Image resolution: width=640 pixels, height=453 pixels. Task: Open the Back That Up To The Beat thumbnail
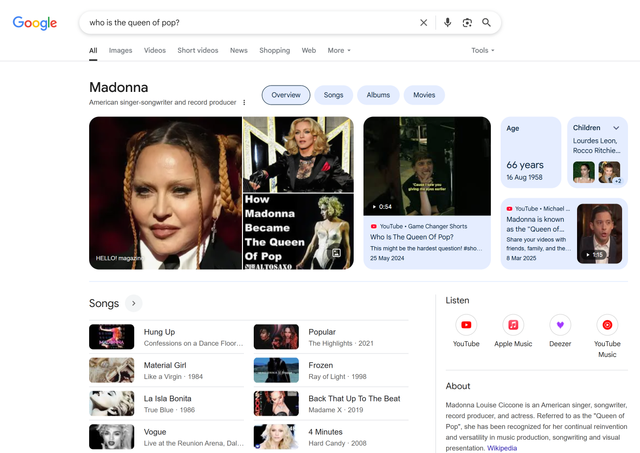click(276, 403)
